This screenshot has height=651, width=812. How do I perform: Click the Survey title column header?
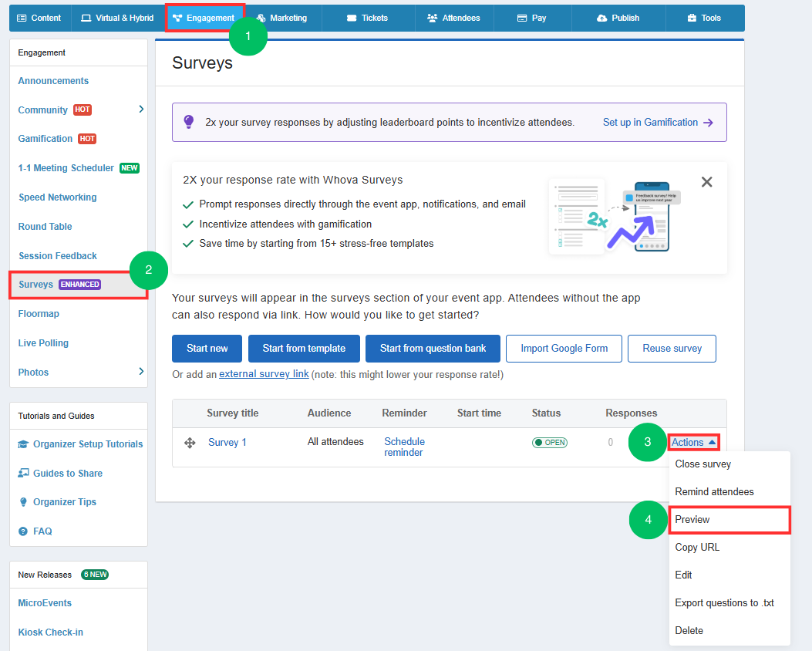(x=233, y=413)
